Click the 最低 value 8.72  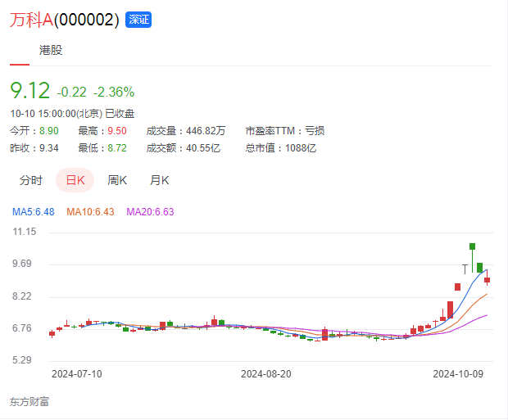click(x=117, y=148)
